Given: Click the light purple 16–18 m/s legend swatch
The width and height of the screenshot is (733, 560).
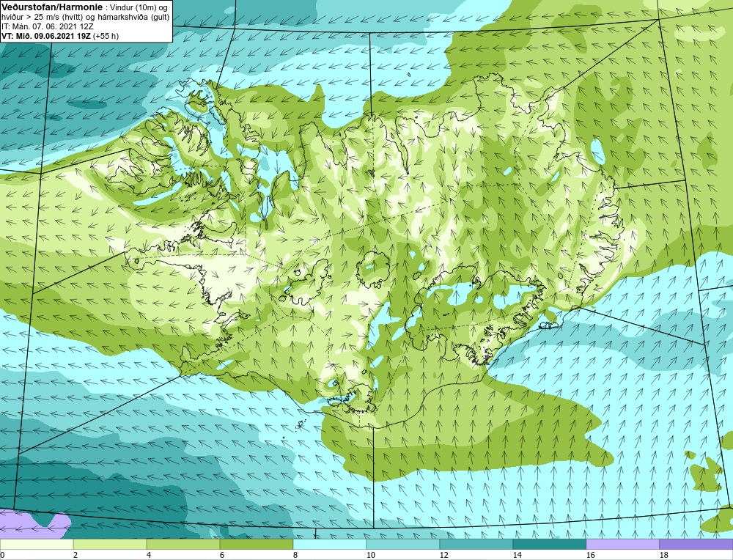Looking at the screenshot, I should [x=622, y=544].
